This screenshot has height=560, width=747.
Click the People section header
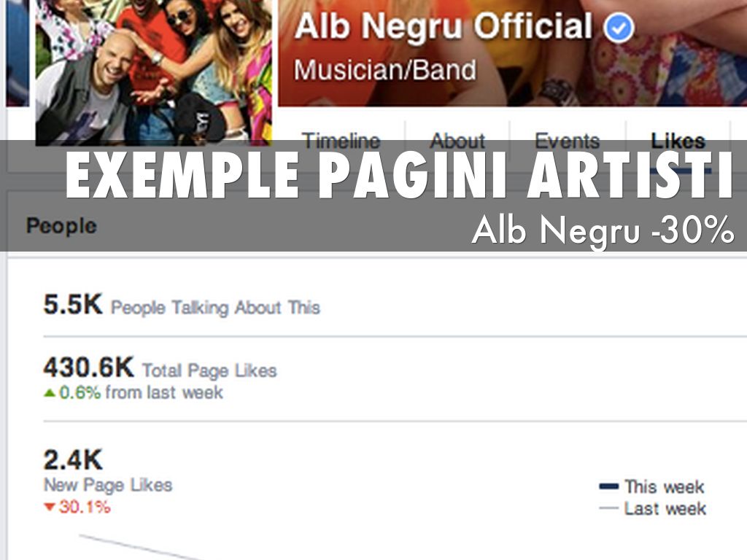[x=61, y=226]
